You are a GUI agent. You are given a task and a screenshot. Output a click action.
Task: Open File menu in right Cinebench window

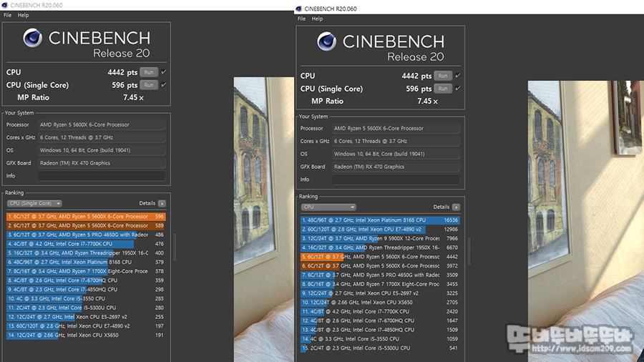click(x=301, y=19)
